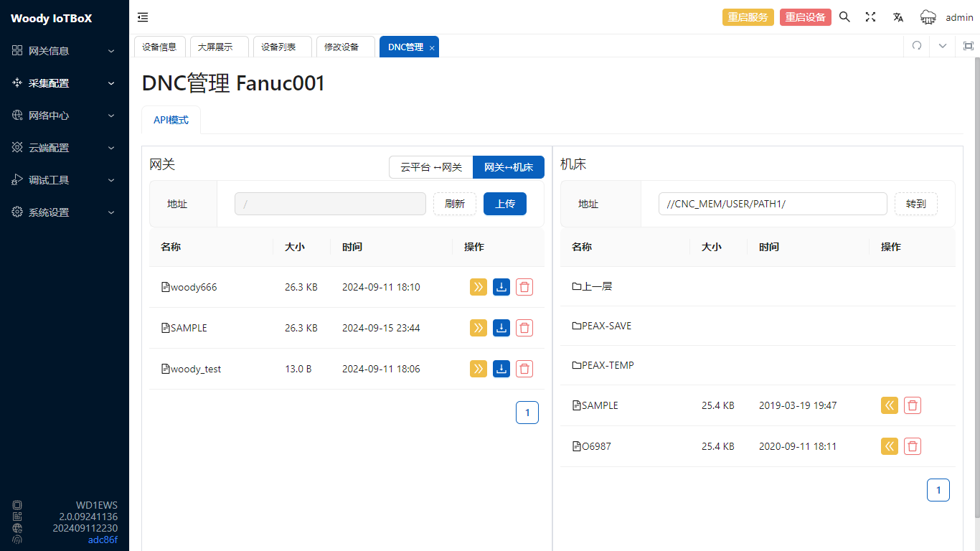Select the 网关↔机床 mode toggle

coord(508,167)
